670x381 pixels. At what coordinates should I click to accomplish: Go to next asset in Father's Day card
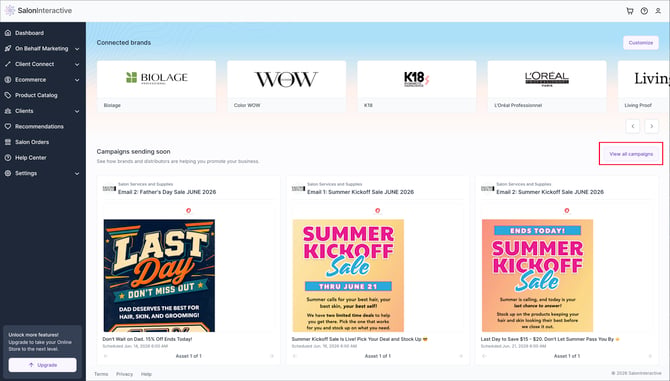[x=272, y=356]
